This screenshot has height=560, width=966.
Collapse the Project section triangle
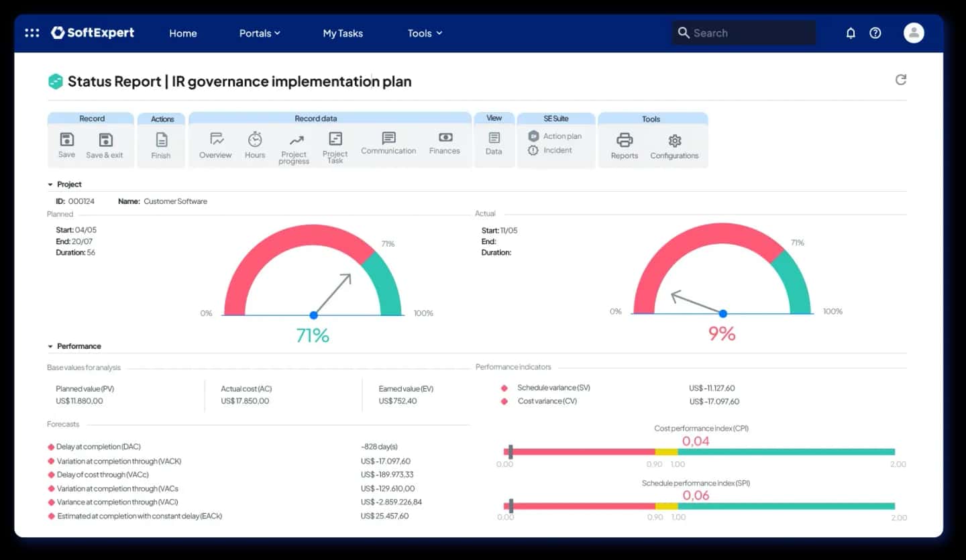[50, 184]
